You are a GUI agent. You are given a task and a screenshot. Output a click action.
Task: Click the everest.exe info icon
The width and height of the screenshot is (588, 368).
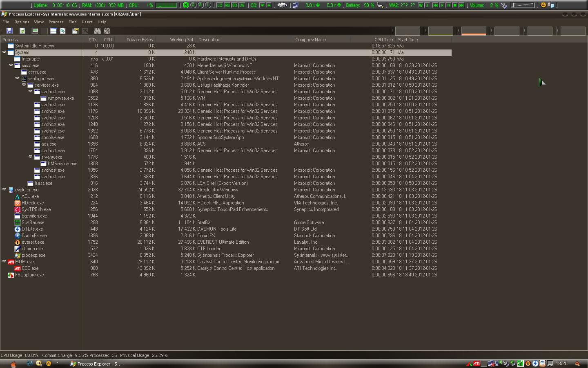pyautogui.click(x=18, y=242)
